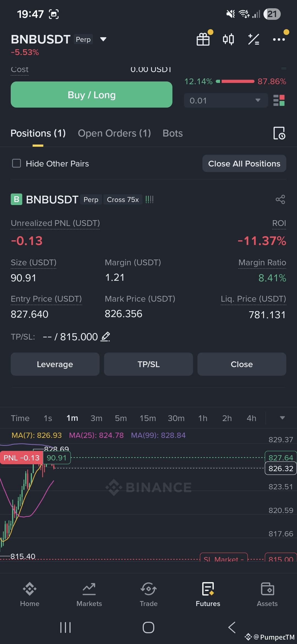Tap Android recent apps button
297x644 pixels.
65,627
